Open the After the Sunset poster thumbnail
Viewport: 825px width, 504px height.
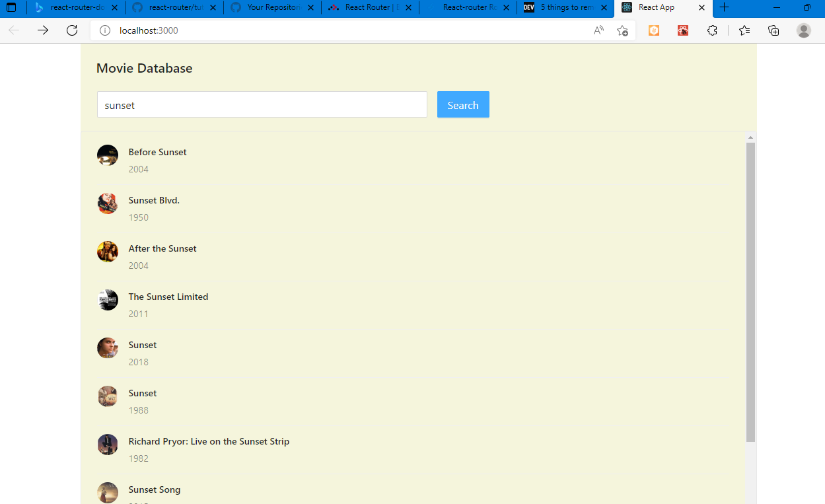click(108, 252)
